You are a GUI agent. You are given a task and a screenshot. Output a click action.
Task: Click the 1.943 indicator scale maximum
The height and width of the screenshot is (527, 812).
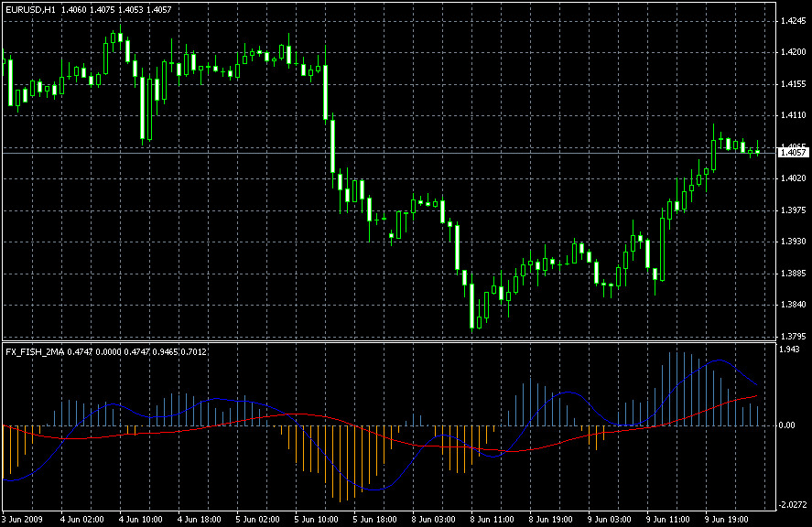(x=787, y=350)
